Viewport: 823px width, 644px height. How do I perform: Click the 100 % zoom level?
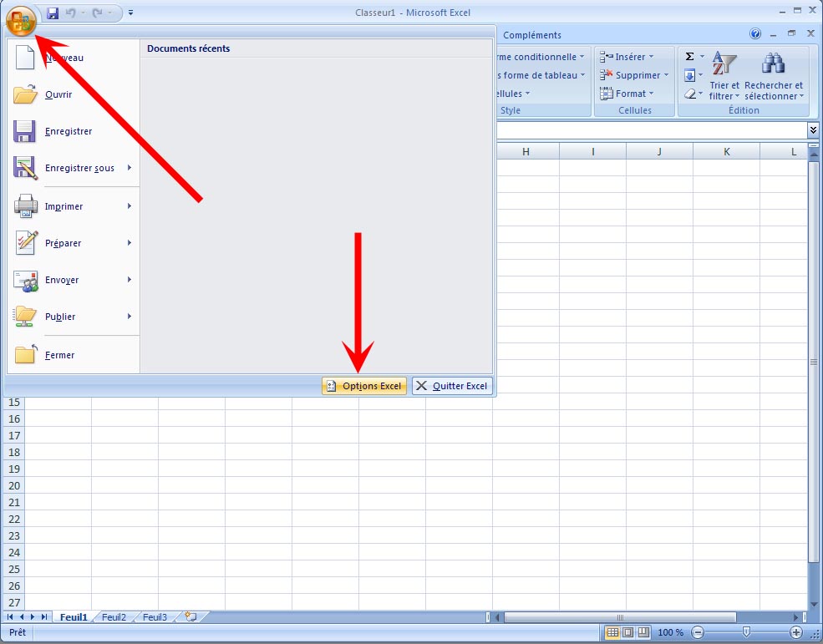[670, 632]
